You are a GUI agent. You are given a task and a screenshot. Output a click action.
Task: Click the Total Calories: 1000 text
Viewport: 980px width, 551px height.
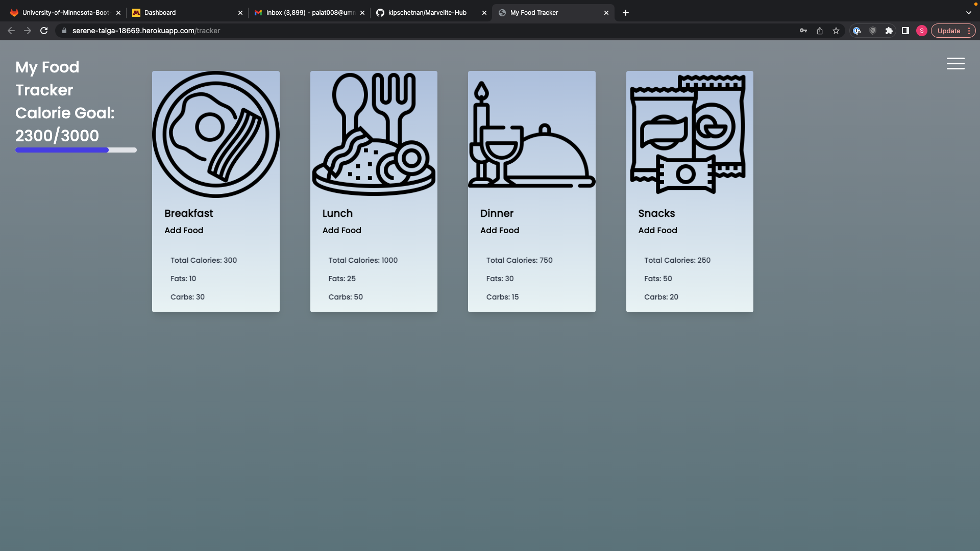pos(363,260)
